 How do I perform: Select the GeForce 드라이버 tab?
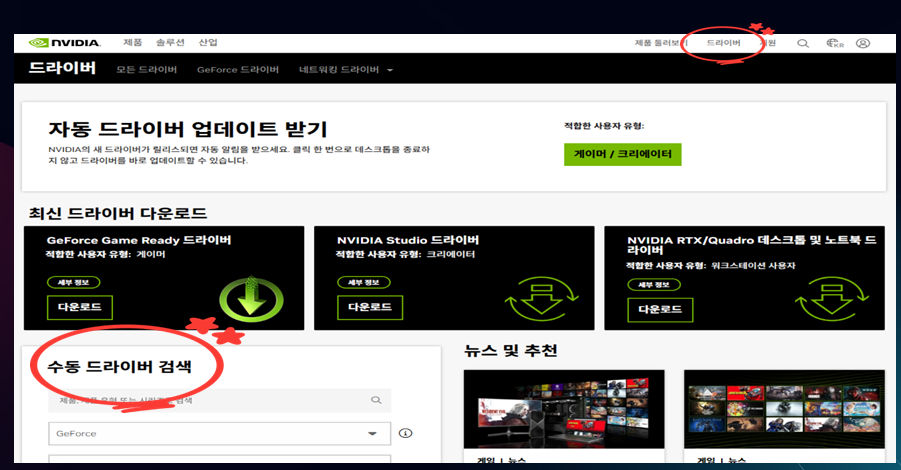238,70
